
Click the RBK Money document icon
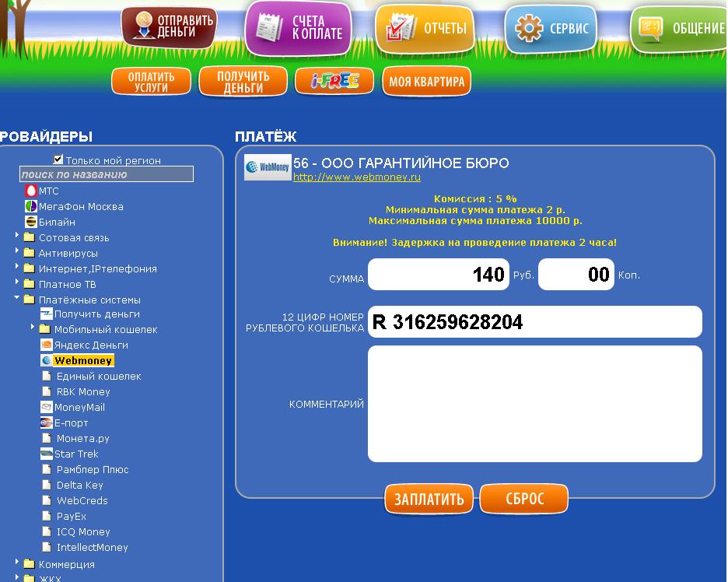47,391
